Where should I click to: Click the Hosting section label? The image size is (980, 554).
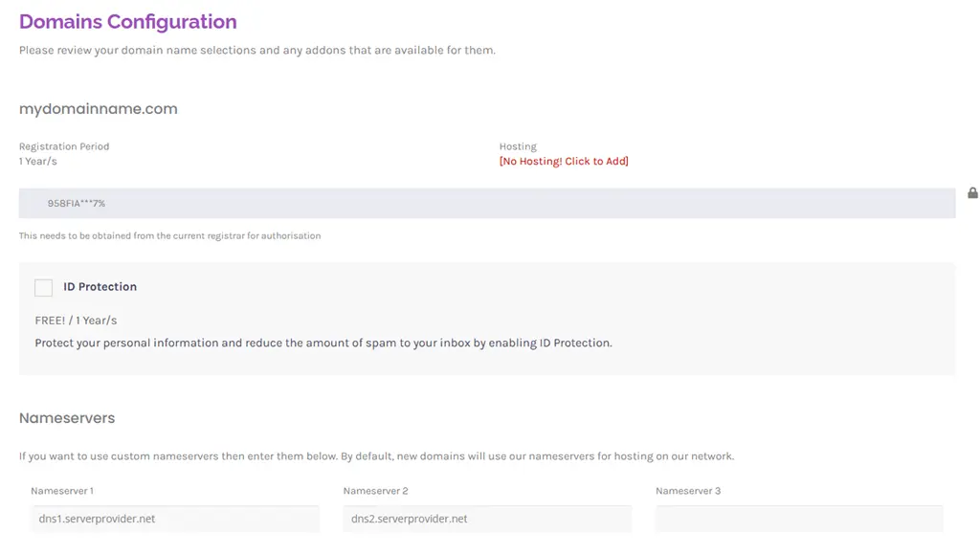point(517,145)
